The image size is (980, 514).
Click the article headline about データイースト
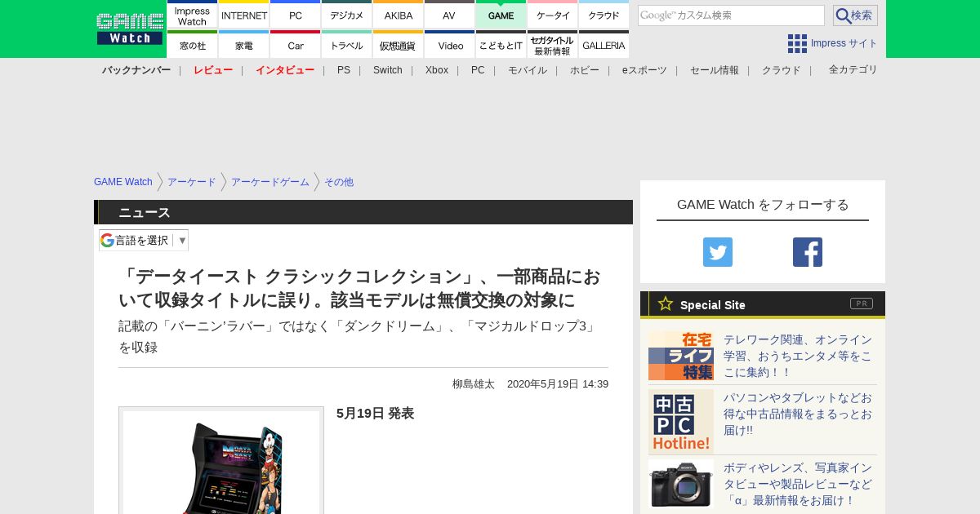(359, 288)
